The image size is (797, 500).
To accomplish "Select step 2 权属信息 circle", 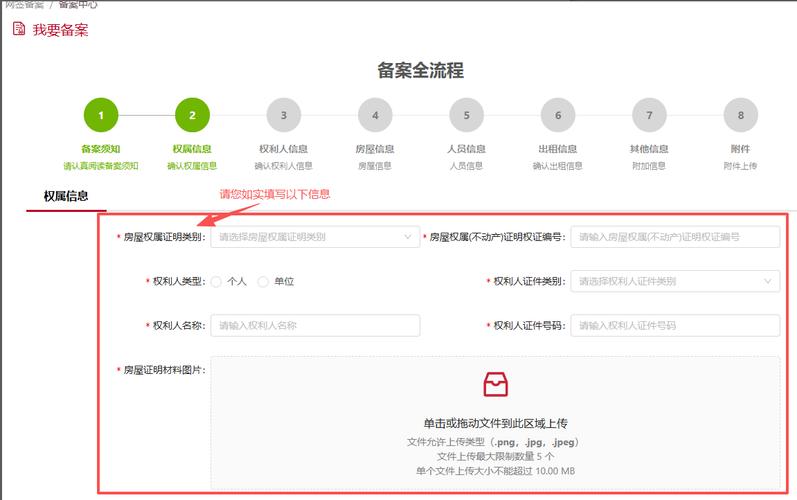I will click(192, 115).
